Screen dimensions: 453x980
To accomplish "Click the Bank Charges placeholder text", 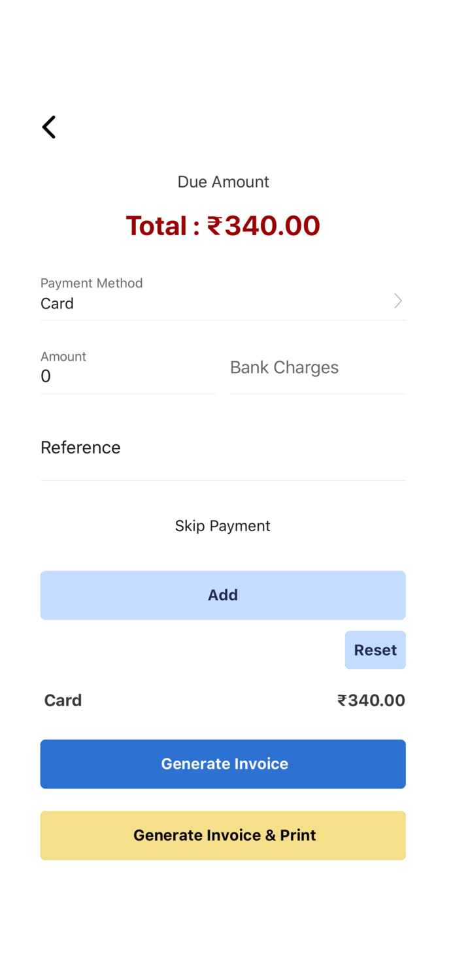I will (x=284, y=367).
